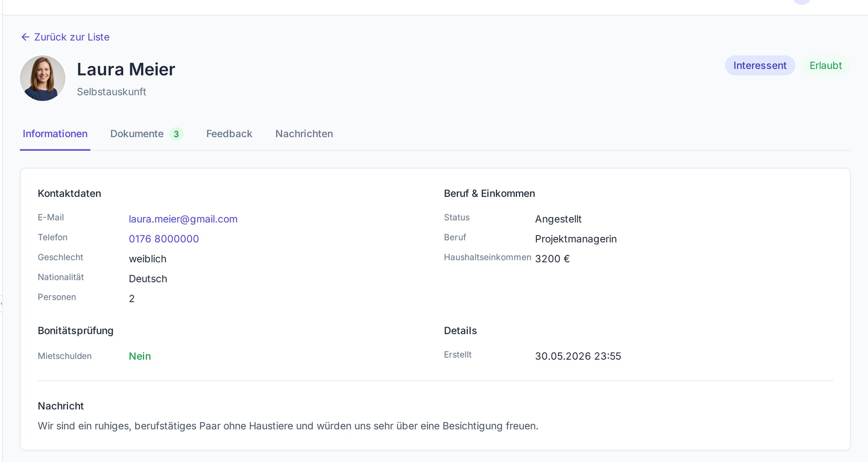Image resolution: width=868 pixels, height=462 pixels.
Task: Click the Mietschulden value Nein
Action: [x=140, y=356]
